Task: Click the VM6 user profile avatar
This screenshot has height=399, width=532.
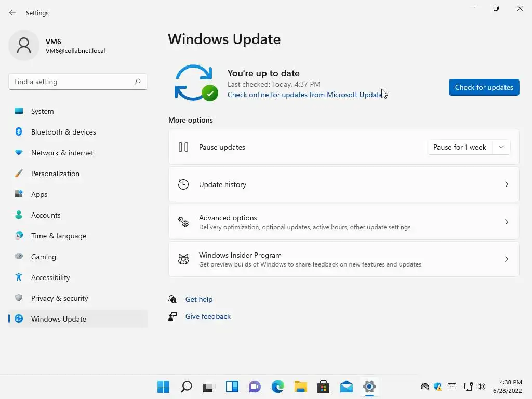Action: (24, 45)
